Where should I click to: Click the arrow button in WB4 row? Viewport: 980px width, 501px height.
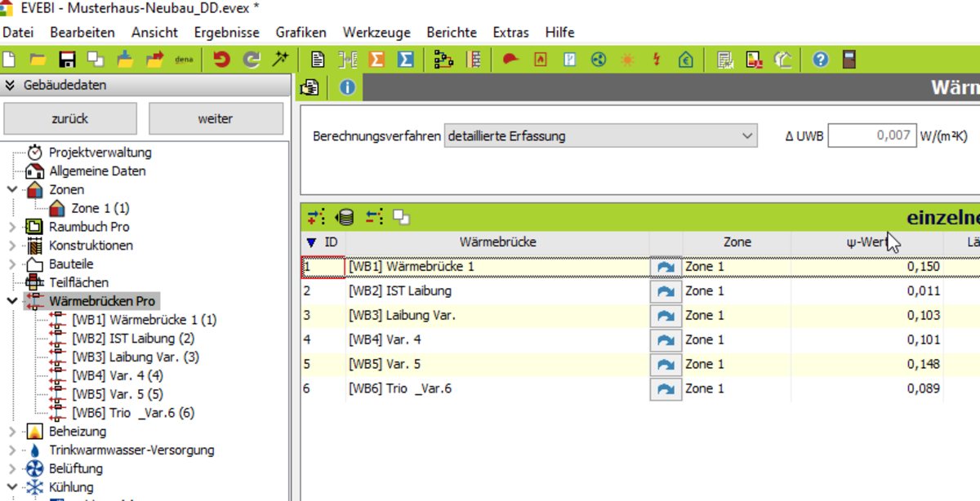[666, 340]
